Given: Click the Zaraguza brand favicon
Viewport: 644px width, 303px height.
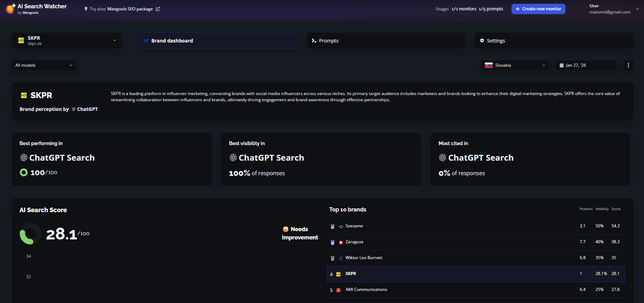Looking at the screenshot, I should (341, 243).
